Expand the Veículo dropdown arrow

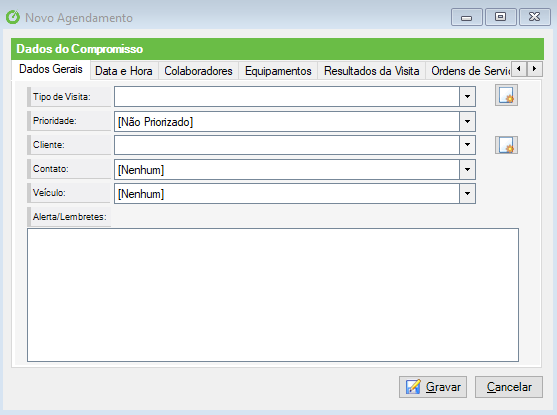(x=467, y=194)
